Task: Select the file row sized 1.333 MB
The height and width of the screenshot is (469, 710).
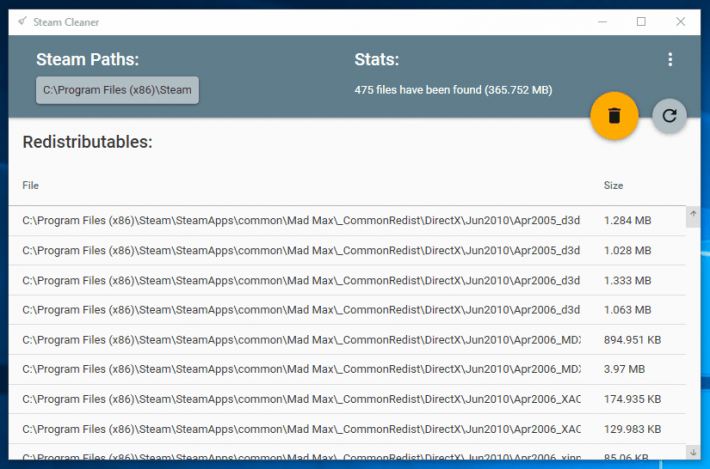Action: [347, 280]
